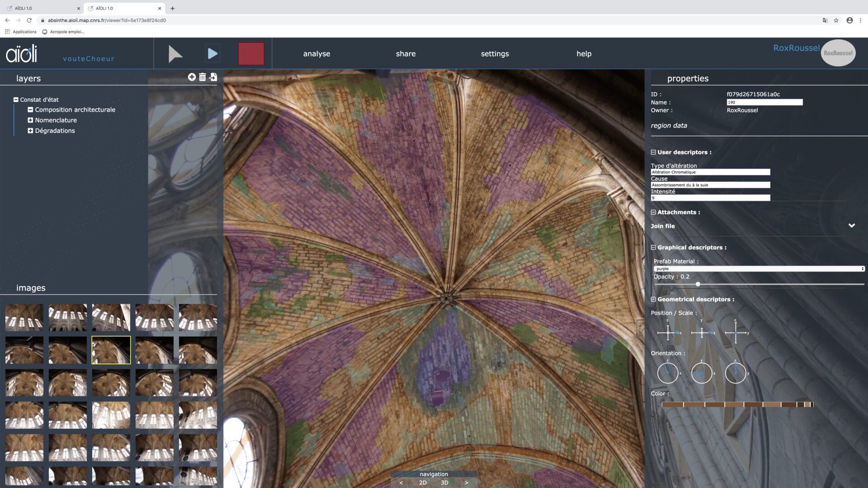
Task: Click the gray arrow pointer tool
Action: click(x=175, y=54)
